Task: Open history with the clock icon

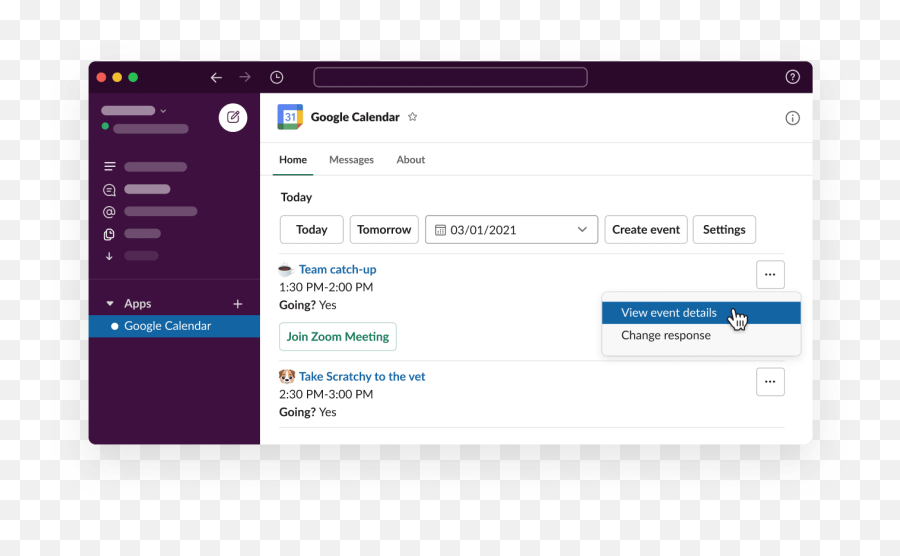Action: [x=277, y=77]
